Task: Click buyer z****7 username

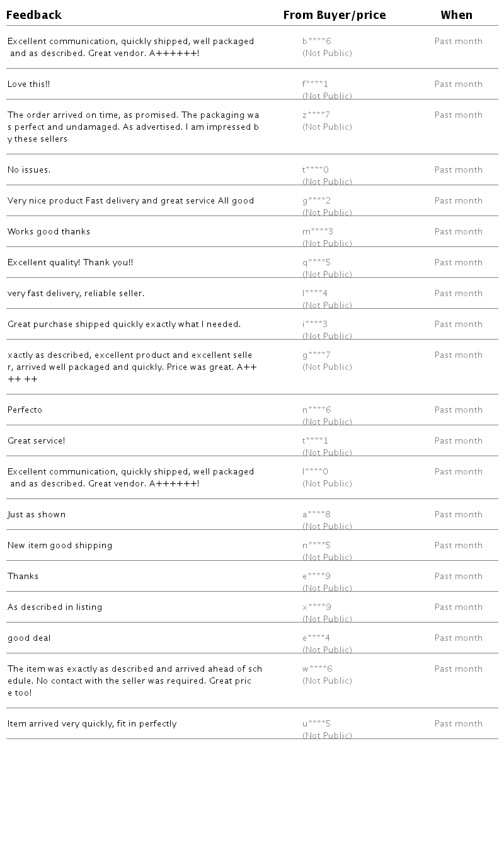Action: [x=316, y=115]
